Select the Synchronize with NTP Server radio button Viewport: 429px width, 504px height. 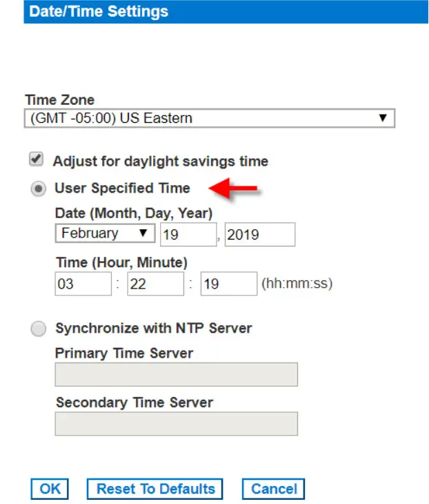(39, 329)
